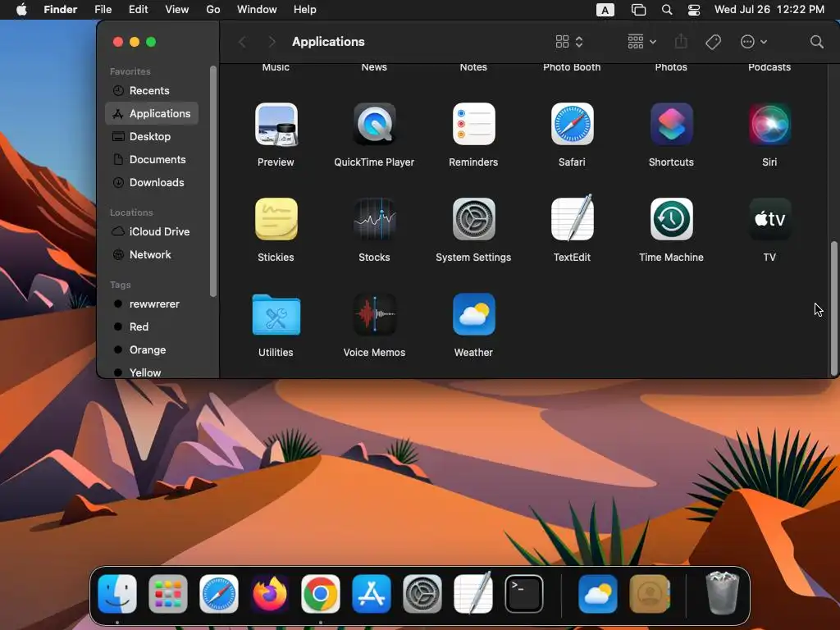Select the Orange tag in sidebar
This screenshot has width=840, height=630.
[152, 349]
